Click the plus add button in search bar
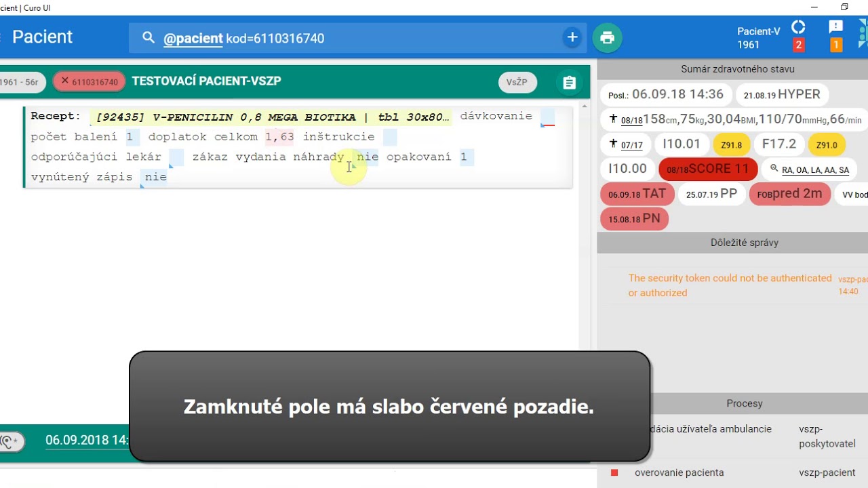 pos(572,37)
